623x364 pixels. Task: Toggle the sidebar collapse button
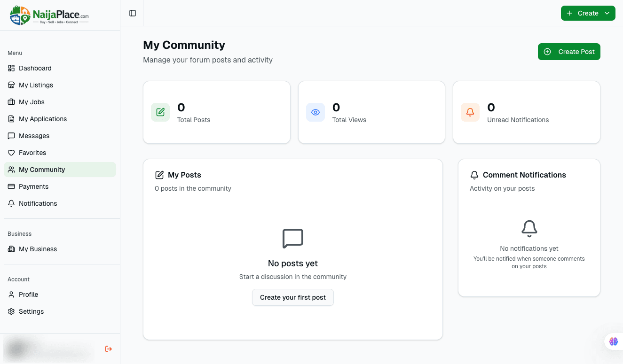(x=133, y=13)
